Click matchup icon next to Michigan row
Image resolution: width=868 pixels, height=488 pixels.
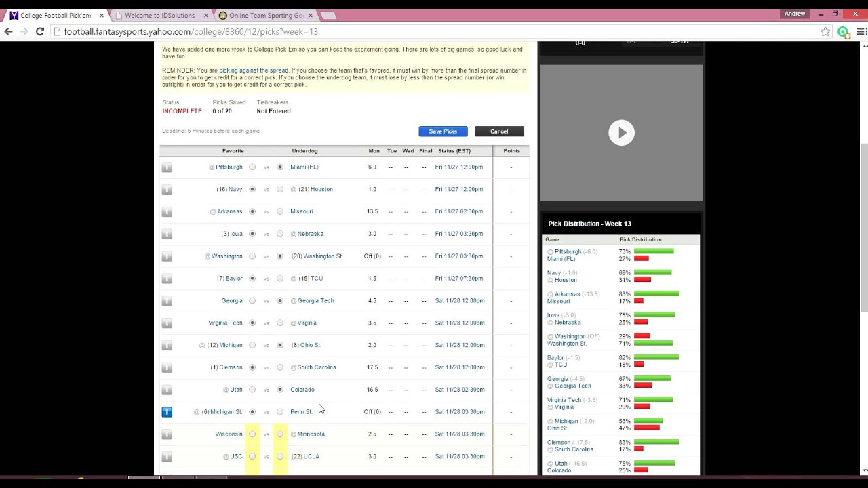pos(167,346)
